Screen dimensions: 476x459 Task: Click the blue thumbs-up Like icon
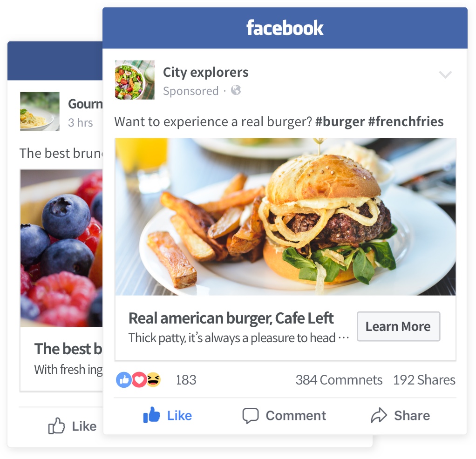(x=151, y=415)
